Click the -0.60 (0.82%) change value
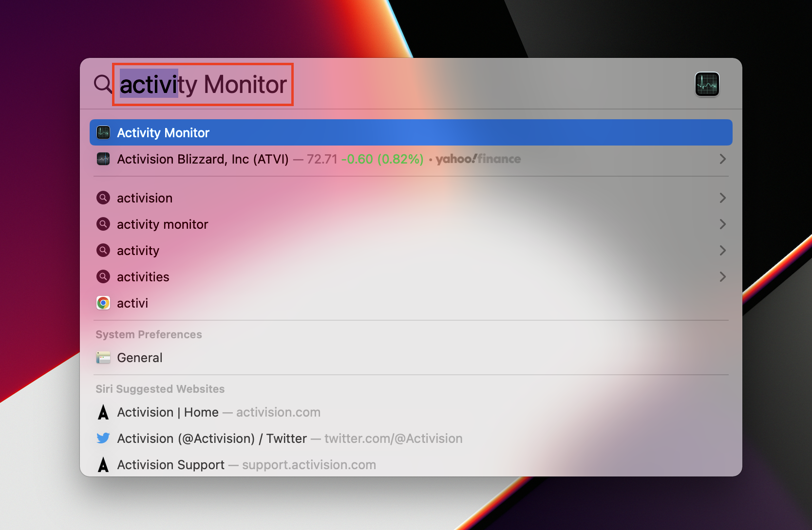 coord(382,159)
